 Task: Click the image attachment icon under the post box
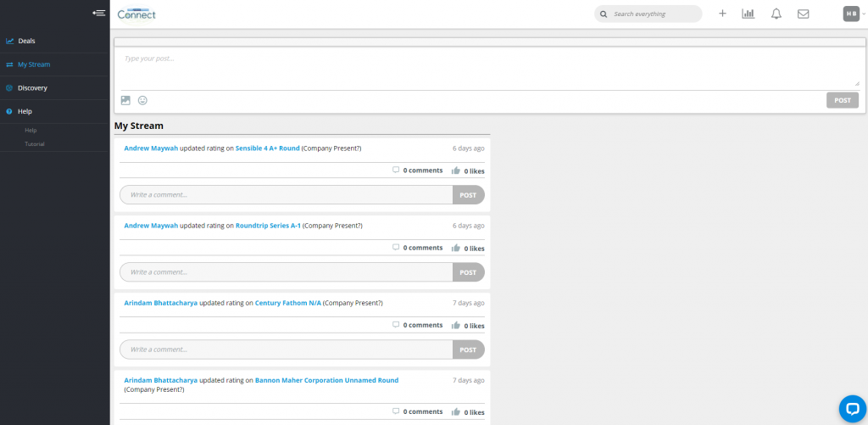point(125,100)
